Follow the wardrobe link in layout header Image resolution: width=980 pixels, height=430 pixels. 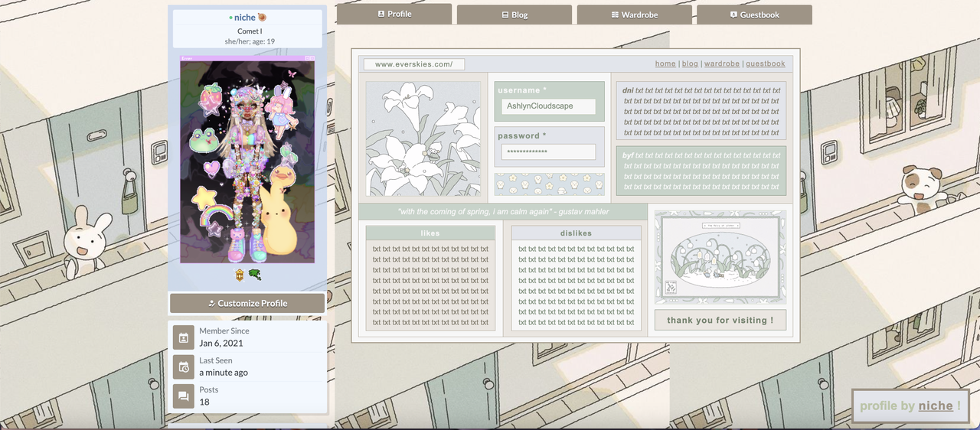click(x=722, y=64)
